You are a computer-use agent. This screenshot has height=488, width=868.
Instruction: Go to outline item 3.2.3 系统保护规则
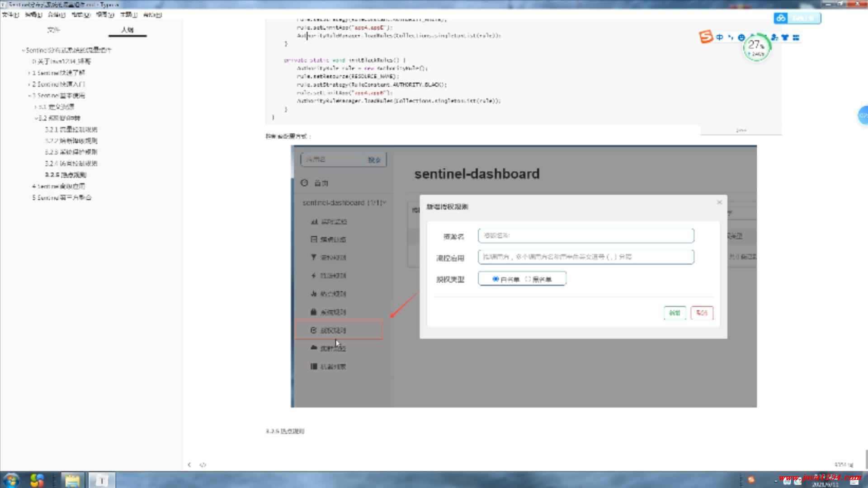click(71, 152)
